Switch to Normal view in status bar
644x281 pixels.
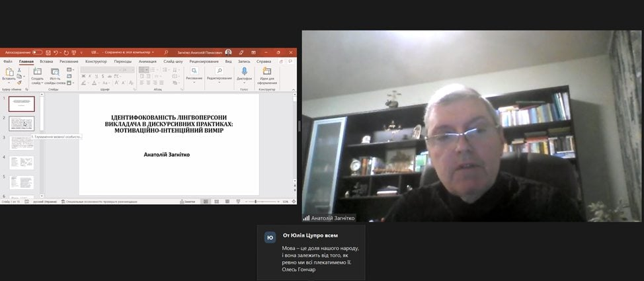pyautogui.click(x=206, y=202)
